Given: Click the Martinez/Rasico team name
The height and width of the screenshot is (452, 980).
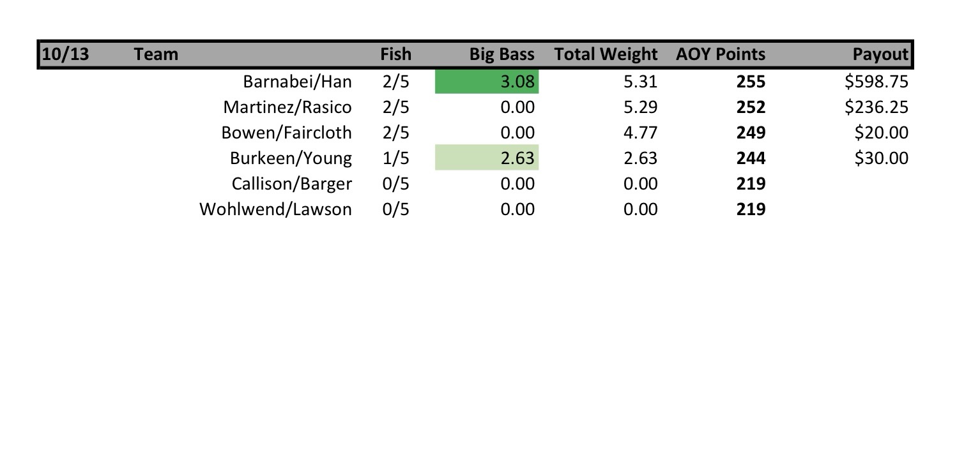Looking at the screenshot, I should [x=287, y=107].
